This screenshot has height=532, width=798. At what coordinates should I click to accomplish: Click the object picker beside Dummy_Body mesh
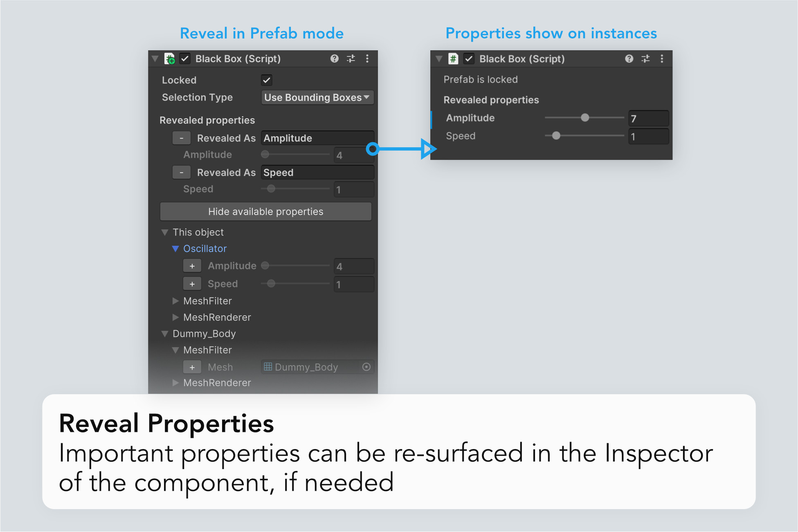click(366, 367)
